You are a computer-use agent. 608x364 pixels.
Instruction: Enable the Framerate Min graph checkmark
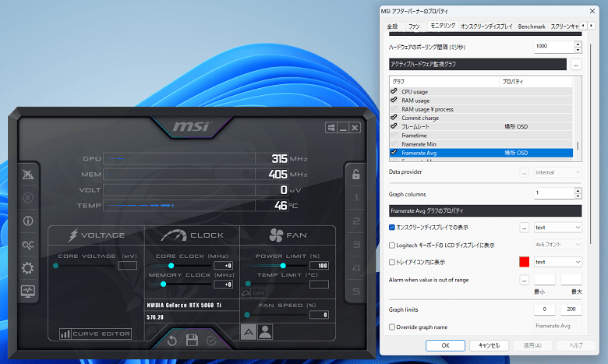tap(394, 144)
